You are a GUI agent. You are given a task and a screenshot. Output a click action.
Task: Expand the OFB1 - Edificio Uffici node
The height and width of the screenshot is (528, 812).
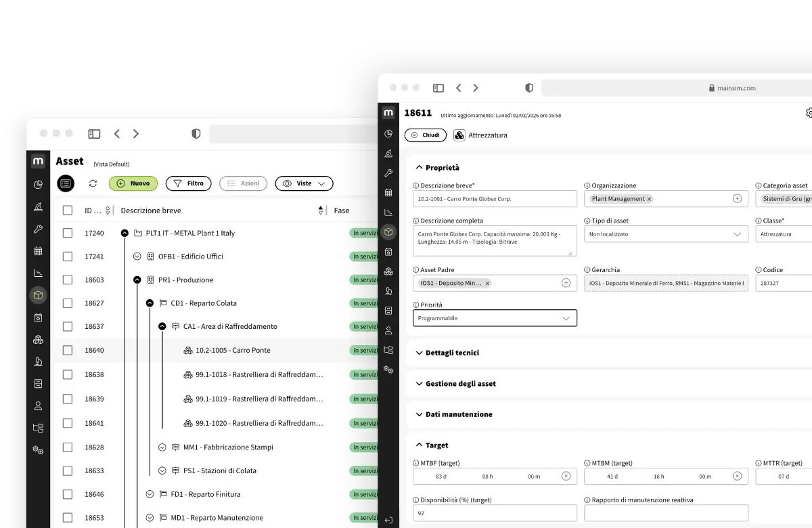137,257
